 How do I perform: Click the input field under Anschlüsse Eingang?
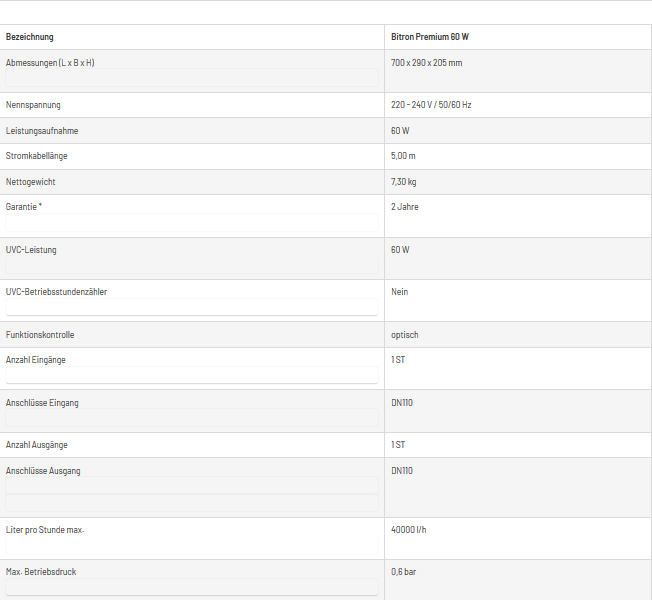pyautogui.click(x=192, y=417)
